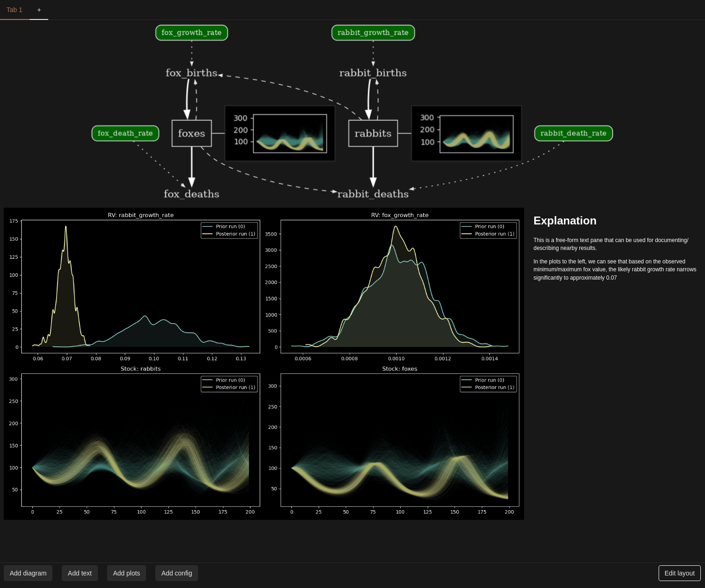Screen dimensions: 705x588
Task: Click the fox_death_rate parameter node
Action: click(125, 134)
